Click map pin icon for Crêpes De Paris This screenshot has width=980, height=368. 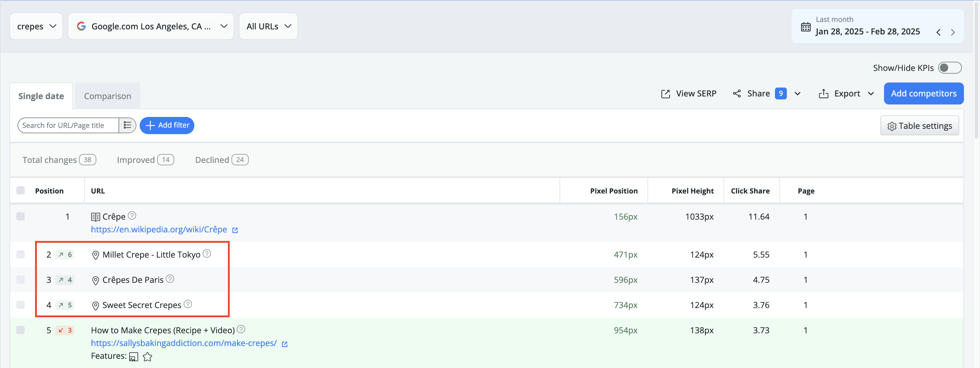95,280
